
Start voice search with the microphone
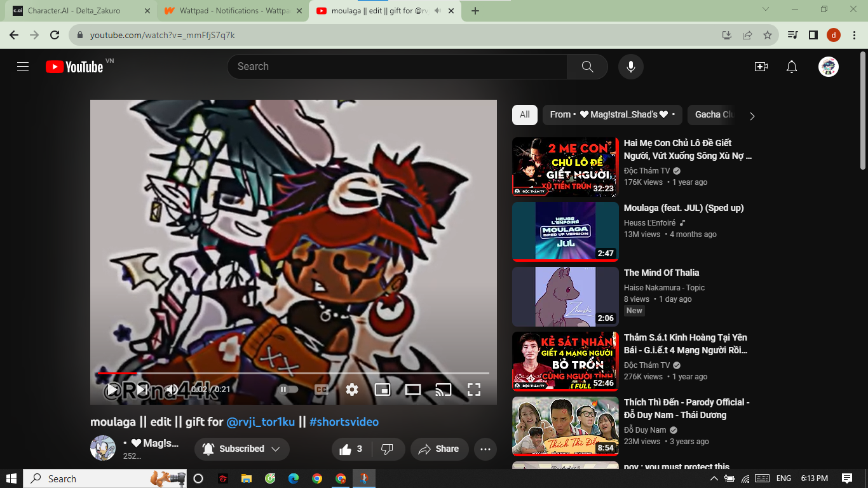pyautogui.click(x=631, y=67)
